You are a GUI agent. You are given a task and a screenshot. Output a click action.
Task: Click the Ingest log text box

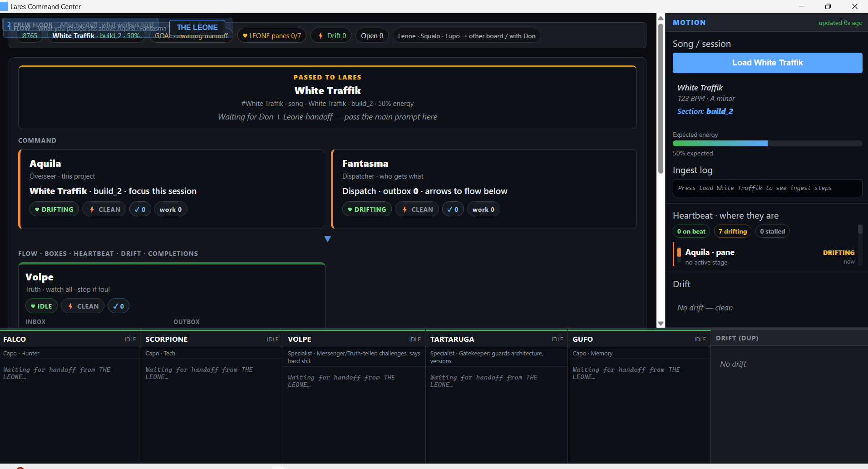767,188
